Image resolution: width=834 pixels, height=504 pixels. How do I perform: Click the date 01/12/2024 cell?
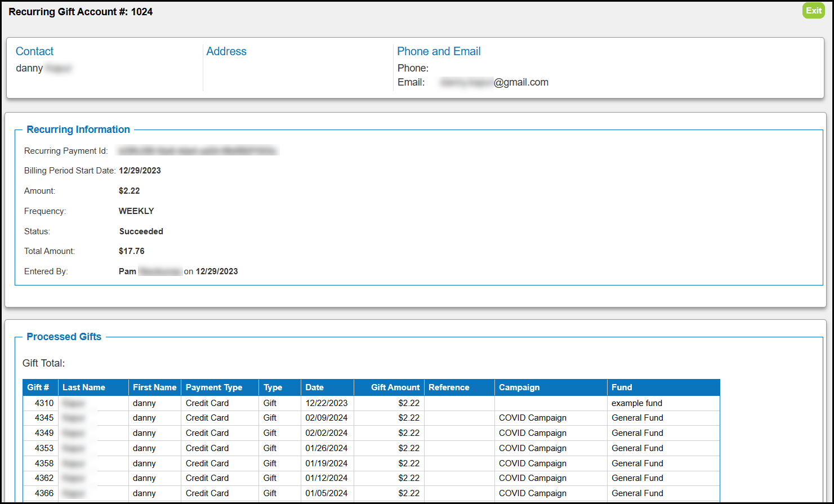point(327,478)
